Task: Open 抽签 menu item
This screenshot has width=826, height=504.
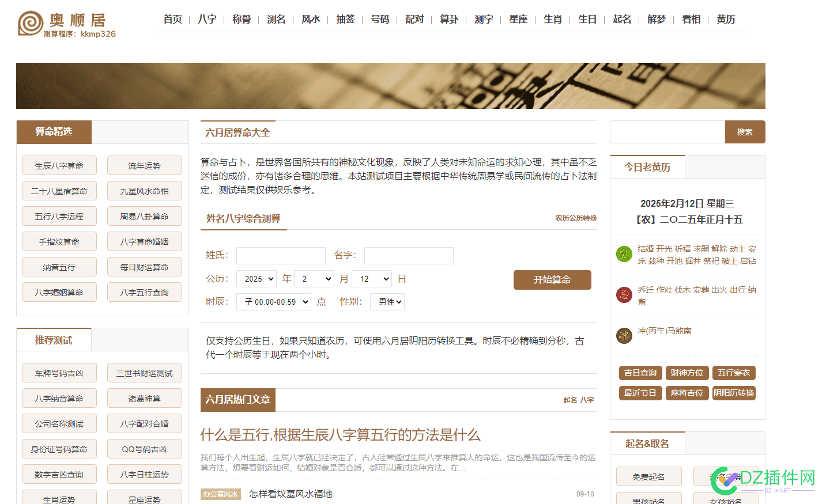Action: tap(345, 20)
